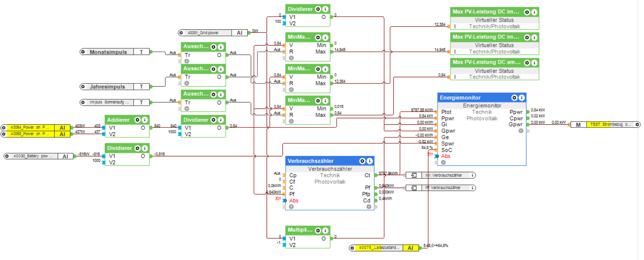Open gear of Max PV-Leistung DC am block
644x260 pixels.
pos(527,63)
